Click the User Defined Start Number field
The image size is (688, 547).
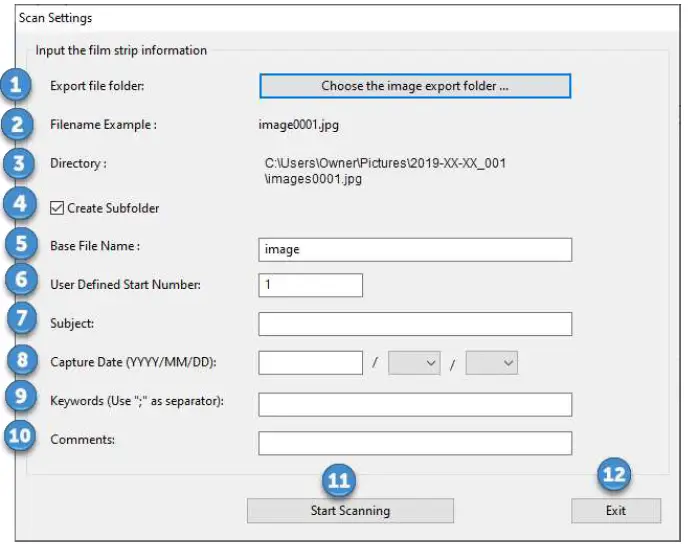point(310,285)
